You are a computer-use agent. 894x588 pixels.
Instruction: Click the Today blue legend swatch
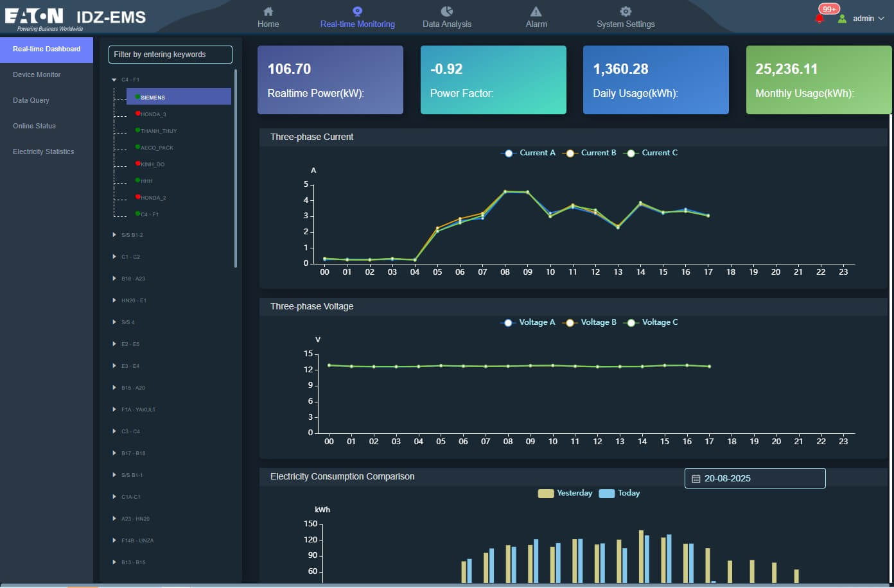tap(606, 494)
